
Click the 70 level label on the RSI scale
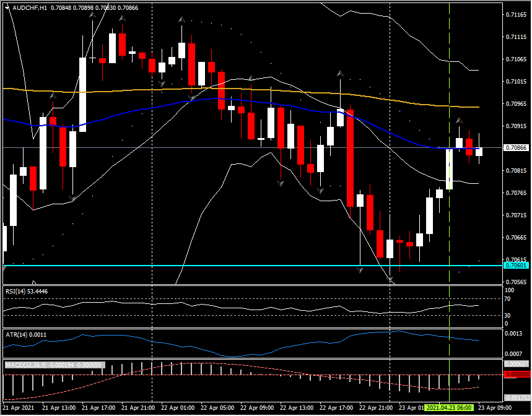coord(508,298)
